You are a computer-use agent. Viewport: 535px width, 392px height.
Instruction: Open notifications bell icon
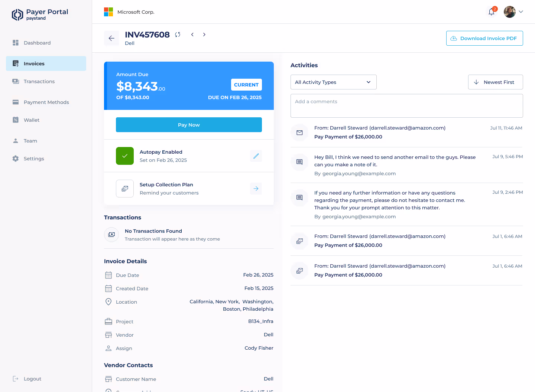492,12
